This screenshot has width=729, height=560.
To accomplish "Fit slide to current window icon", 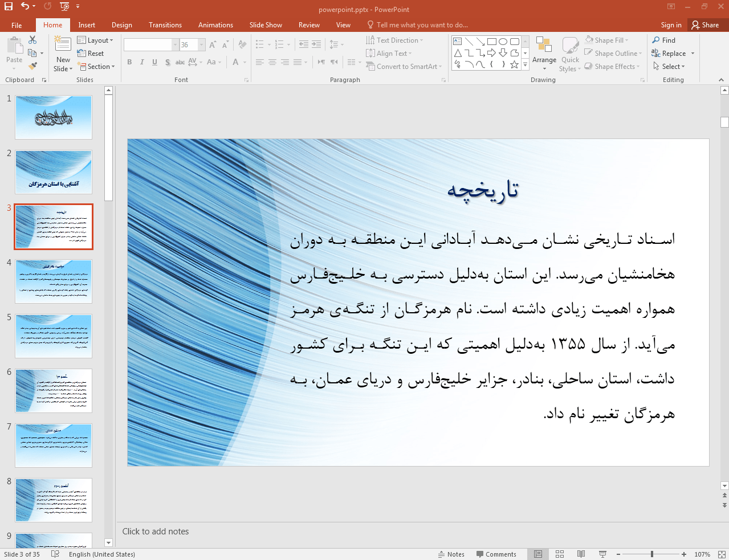I will 721,554.
